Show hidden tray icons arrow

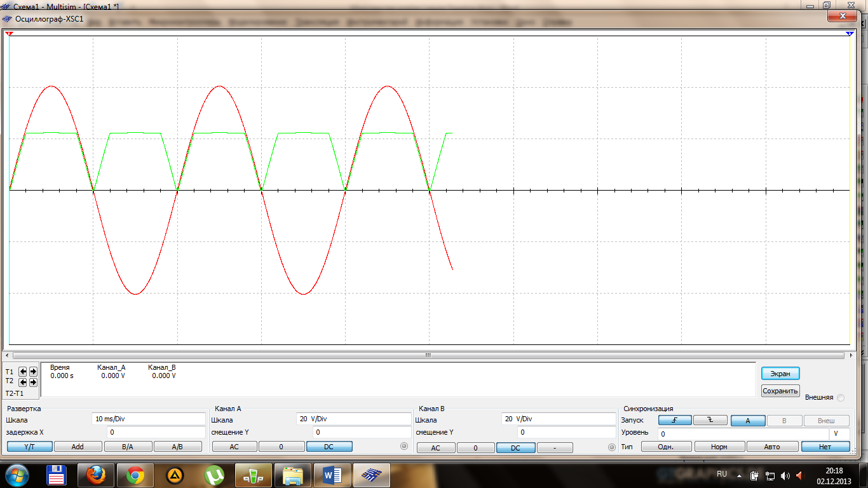tap(740, 475)
